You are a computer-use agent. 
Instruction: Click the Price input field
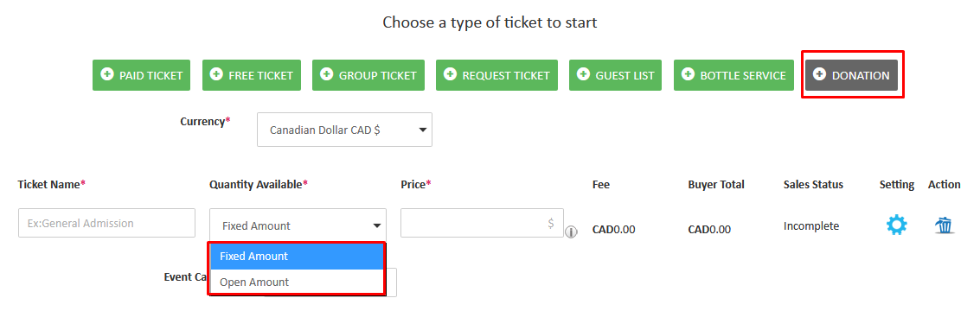click(482, 223)
